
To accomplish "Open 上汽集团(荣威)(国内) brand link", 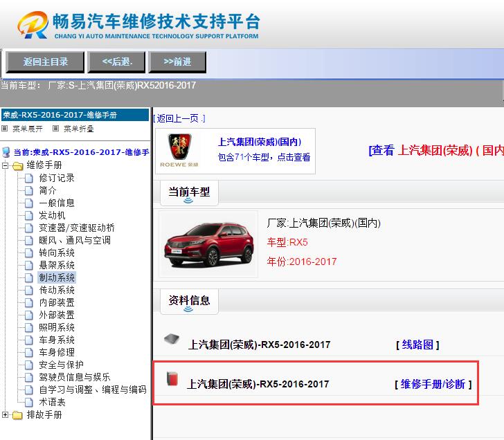I will coord(260,142).
